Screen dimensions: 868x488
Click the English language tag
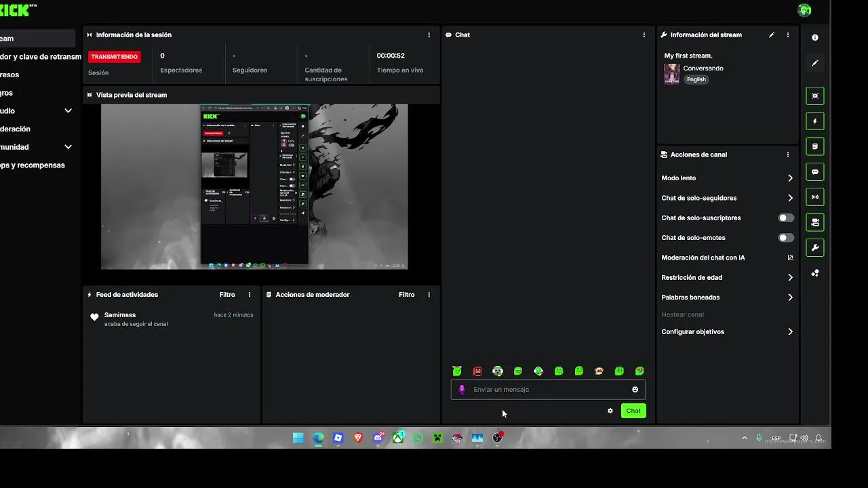click(696, 79)
